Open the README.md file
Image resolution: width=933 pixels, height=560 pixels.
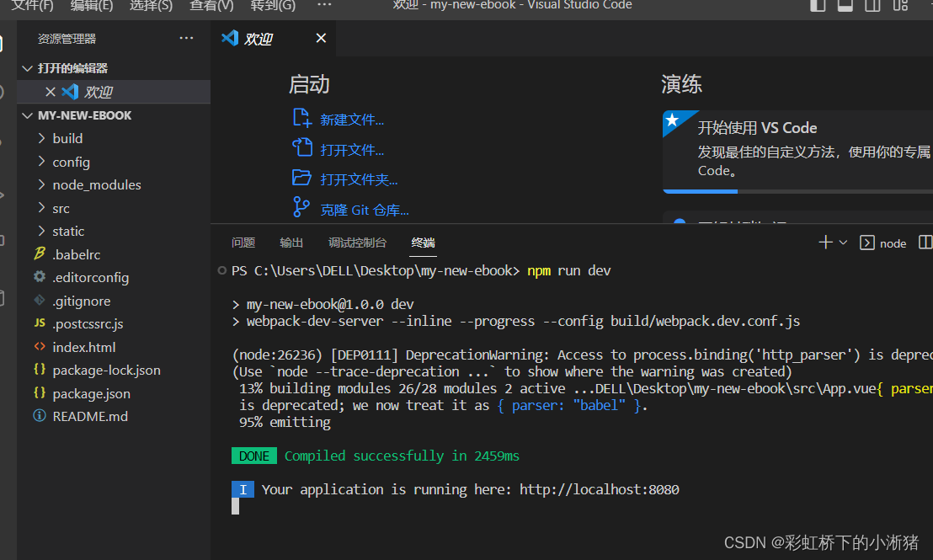click(114, 417)
